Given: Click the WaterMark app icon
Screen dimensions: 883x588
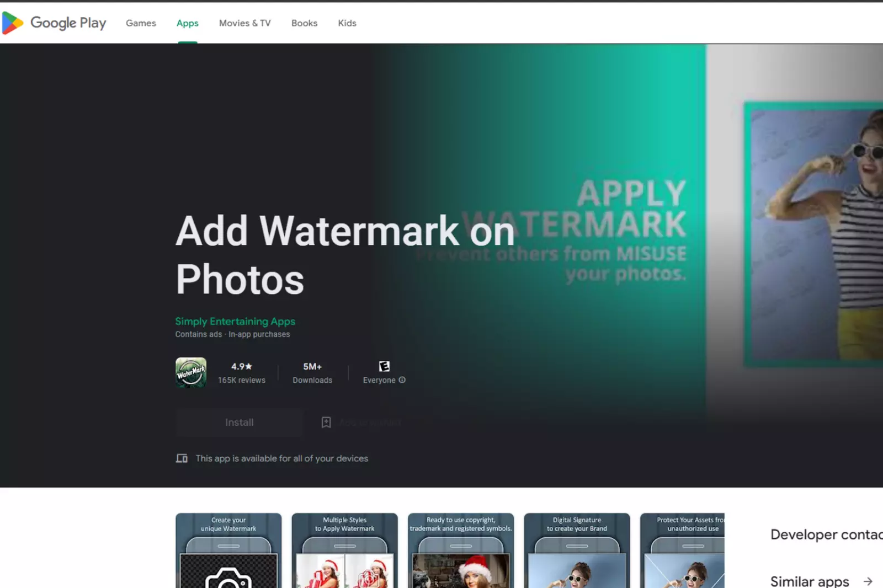Looking at the screenshot, I should pyautogui.click(x=191, y=372).
